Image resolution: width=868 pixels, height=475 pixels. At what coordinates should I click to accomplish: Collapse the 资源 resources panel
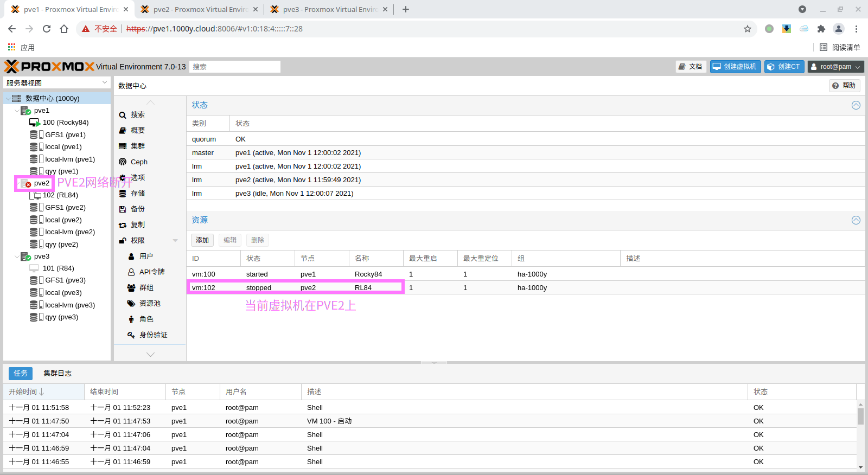(x=856, y=220)
